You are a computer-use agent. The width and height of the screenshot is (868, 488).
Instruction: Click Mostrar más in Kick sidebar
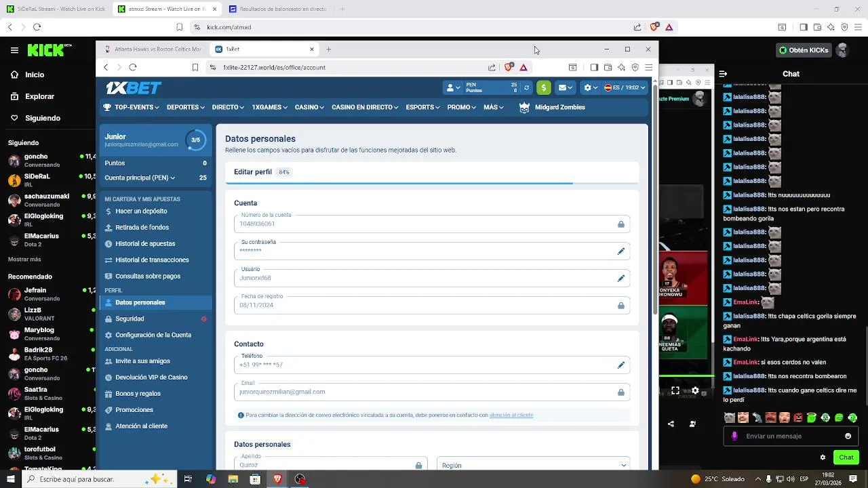(x=24, y=259)
